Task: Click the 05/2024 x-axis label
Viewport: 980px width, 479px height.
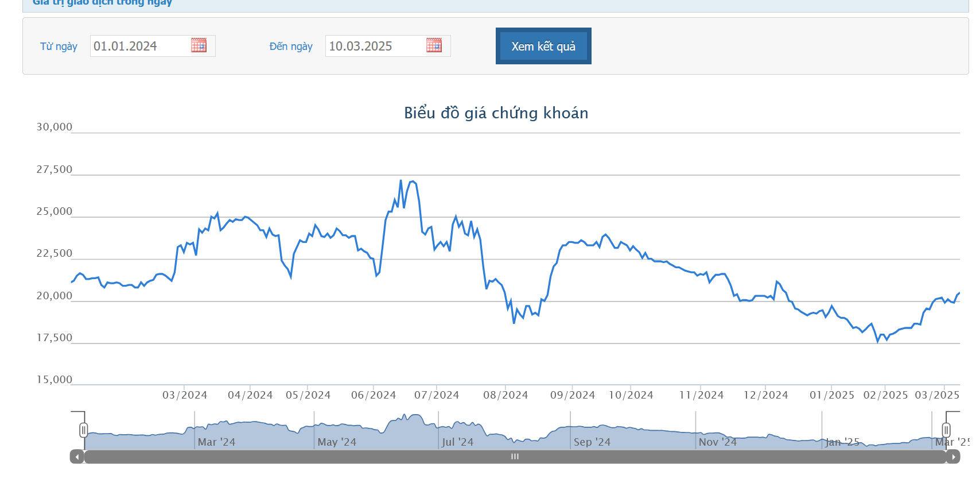Action: (308, 395)
